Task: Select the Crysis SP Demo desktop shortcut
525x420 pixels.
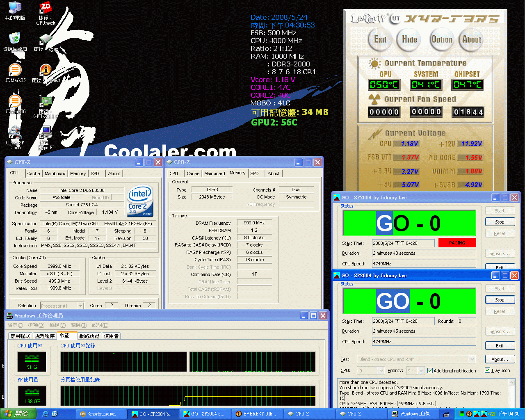Action: (15, 137)
